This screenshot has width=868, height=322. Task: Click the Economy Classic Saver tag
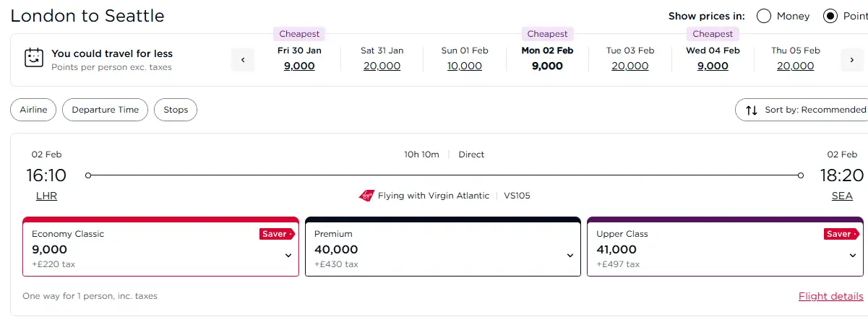[x=277, y=234]
